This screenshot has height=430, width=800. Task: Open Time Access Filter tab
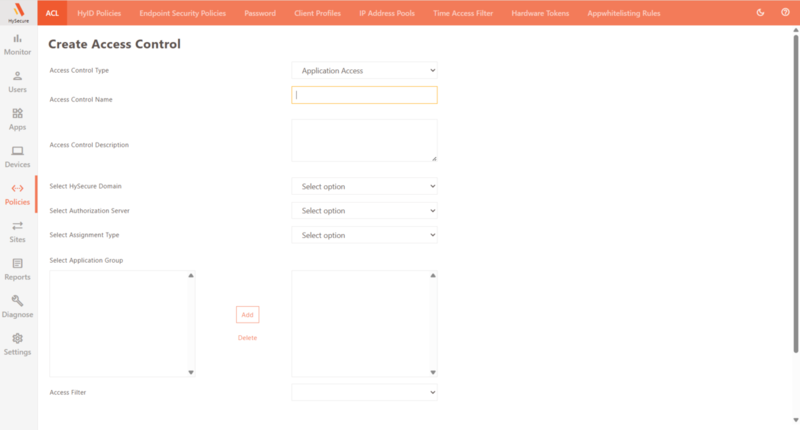[x=463, y=13]
